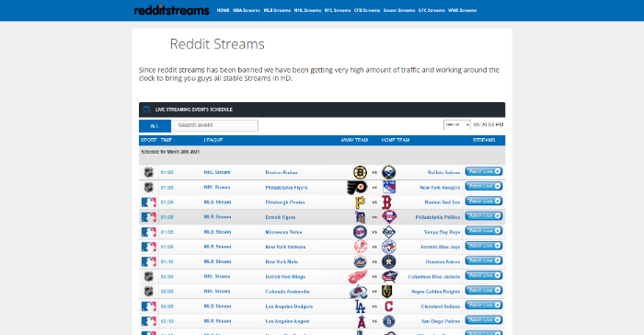
Task: Open the NFL Streams nav link
Action: pos(338,10)
